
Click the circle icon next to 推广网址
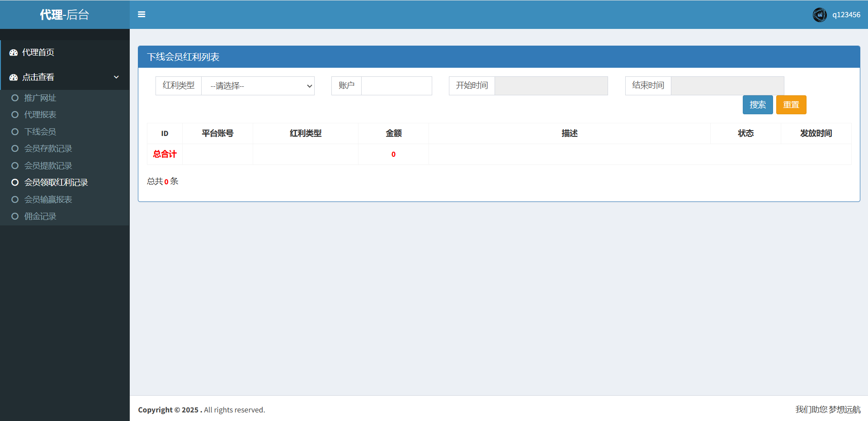[x=15, y=98]
